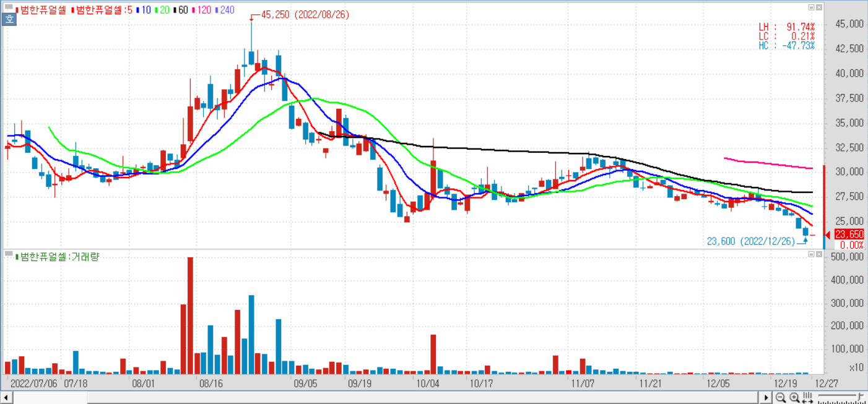Click the 09/19 date axis label

(x=360, y=384)
